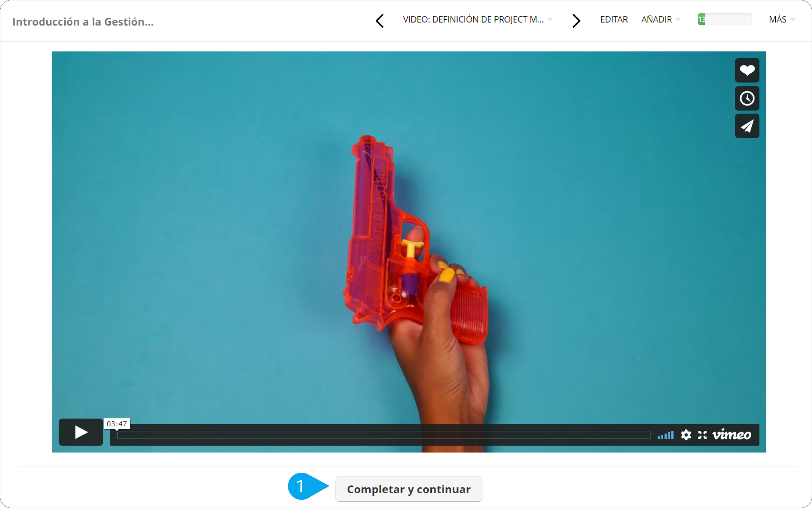Add video to Watch Later clock icon
812x508 pixels.
pyautogui.click(x=747, y=98)
